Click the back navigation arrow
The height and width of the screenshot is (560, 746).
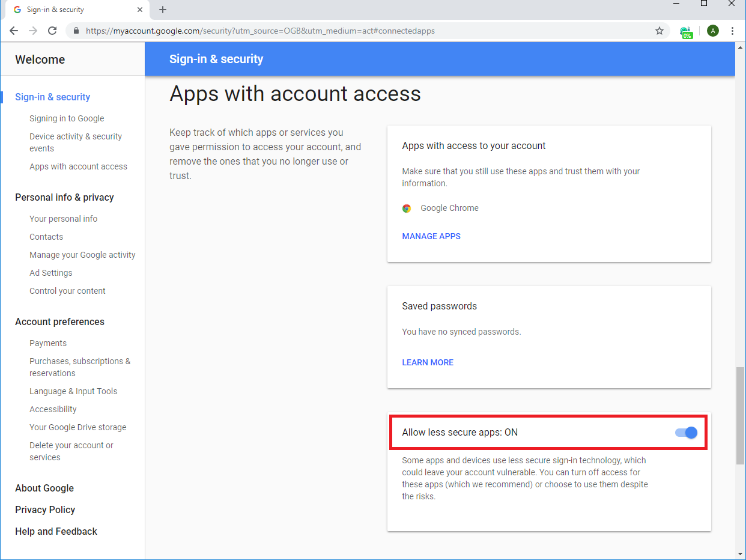13,31
